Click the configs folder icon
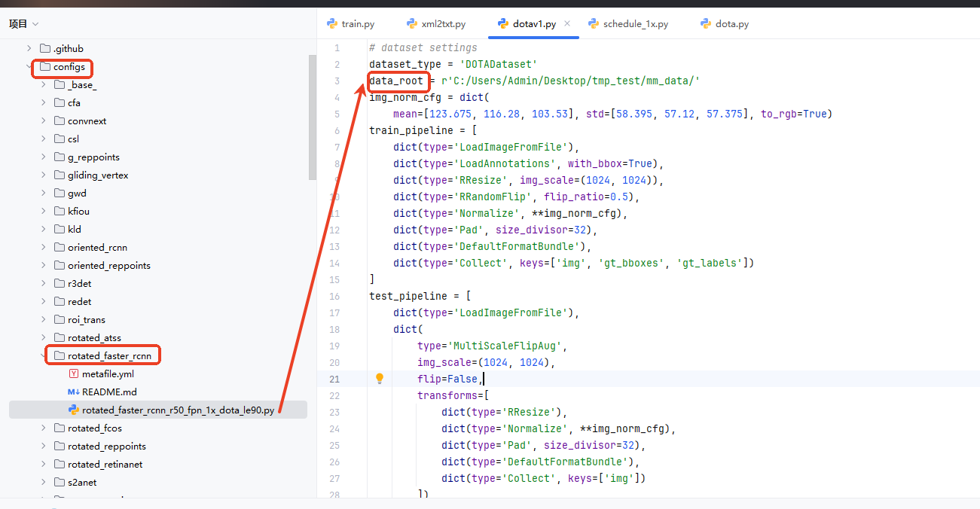 click(44, 66)
